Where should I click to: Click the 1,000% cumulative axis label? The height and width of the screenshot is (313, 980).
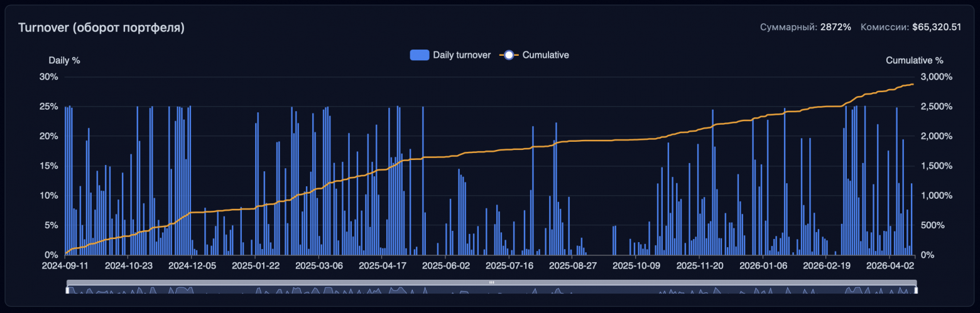tap(937, 196)
